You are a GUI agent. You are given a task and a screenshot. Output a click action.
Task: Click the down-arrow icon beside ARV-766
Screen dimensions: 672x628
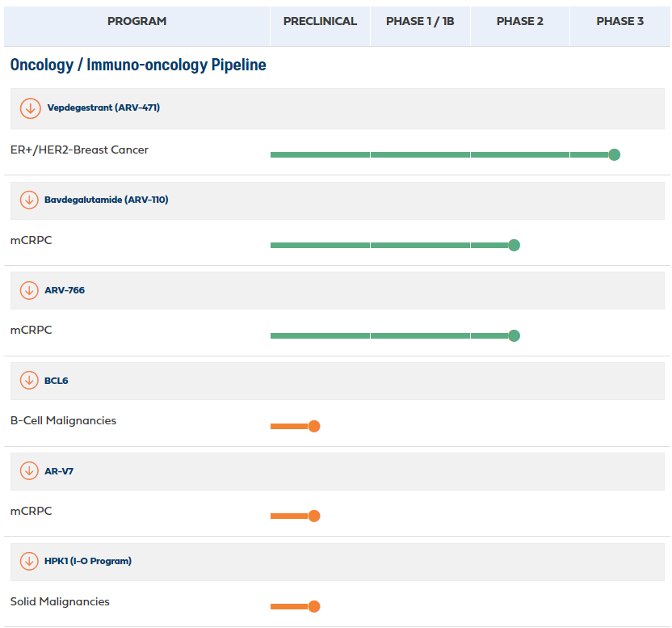tap(29, 290)
